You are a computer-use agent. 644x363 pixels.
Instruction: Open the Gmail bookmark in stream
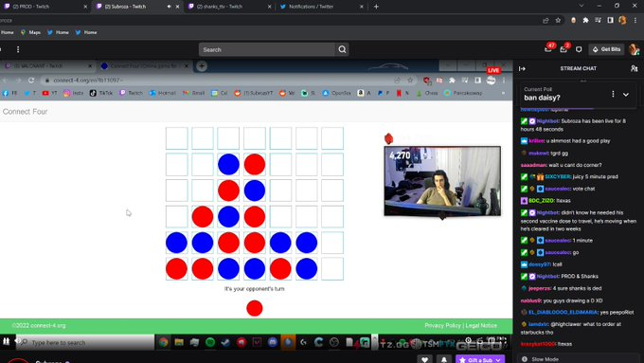pyautogui.click(x=194, y=93)
